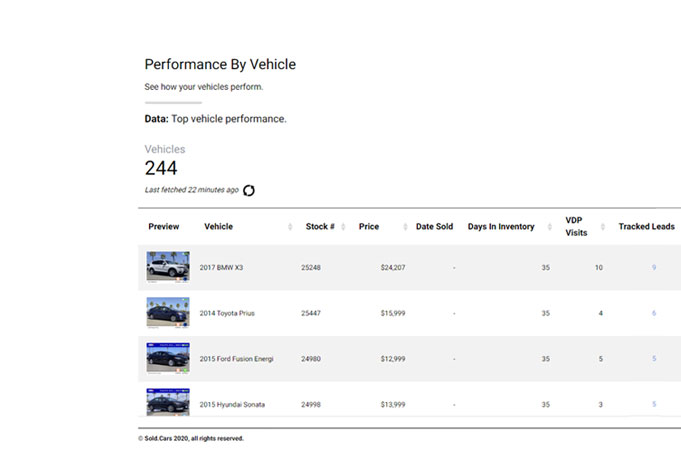681x472 pixels.
Task: Open the 2017 BMW X3 preview thumbnail
Action: point(167,268)
